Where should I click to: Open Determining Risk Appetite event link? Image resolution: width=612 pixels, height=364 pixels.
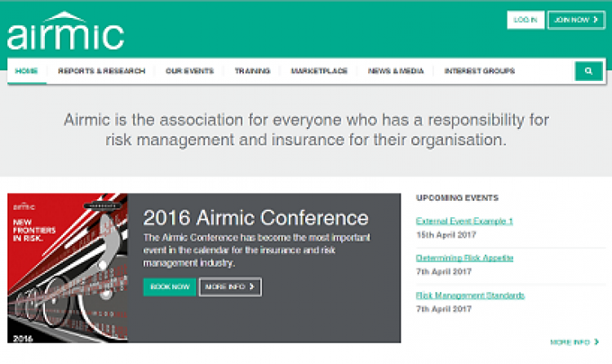click(x=464, y=258)
